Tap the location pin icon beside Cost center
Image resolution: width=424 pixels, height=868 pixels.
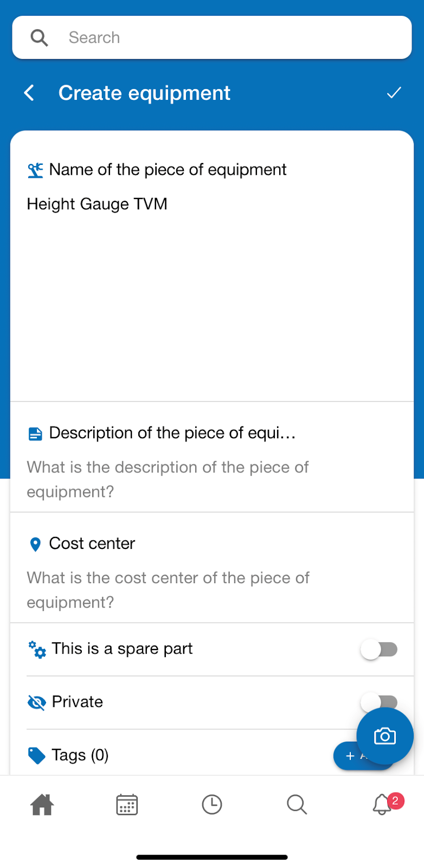click(x=35, y=544)
